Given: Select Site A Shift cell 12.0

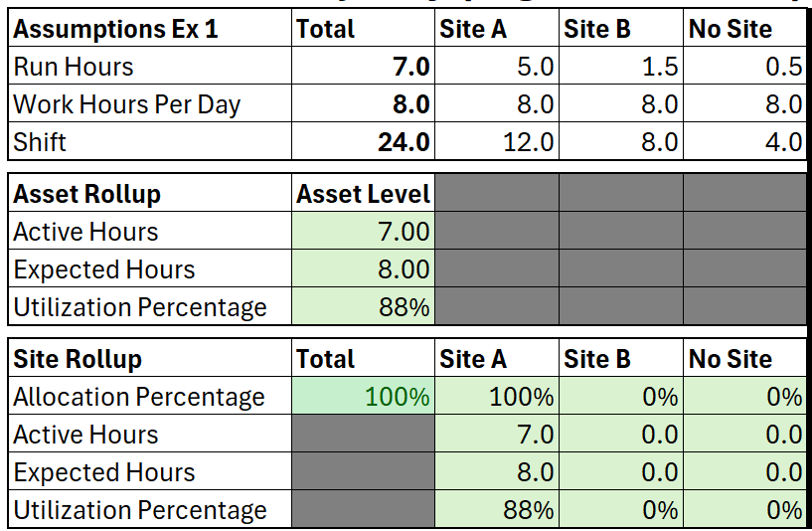Looking at the screenshot, I should click(497, 141).
